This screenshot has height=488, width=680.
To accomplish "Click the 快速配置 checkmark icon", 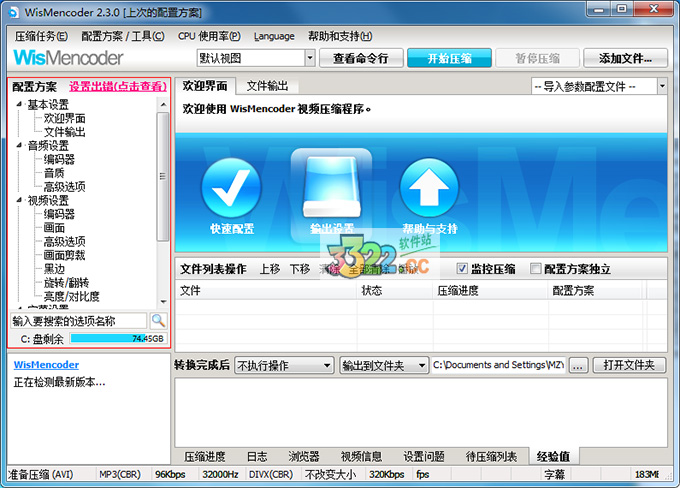I will (x=231, y=188).
